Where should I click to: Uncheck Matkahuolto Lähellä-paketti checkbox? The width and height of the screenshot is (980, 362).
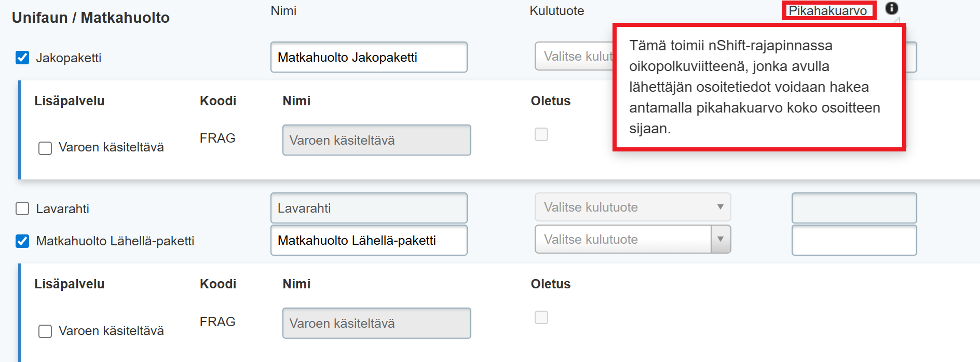tap(22, 241)
